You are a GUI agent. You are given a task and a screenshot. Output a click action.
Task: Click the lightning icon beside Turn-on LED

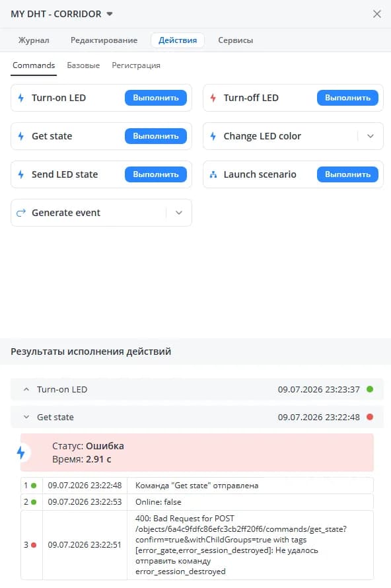[x=21, y=98]
